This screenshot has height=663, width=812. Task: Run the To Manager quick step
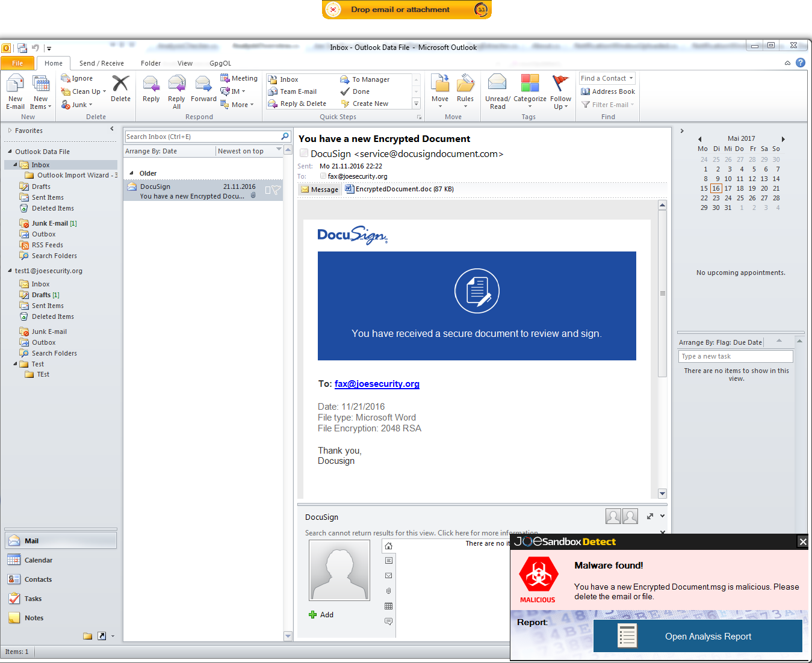[x=365, y=79]
